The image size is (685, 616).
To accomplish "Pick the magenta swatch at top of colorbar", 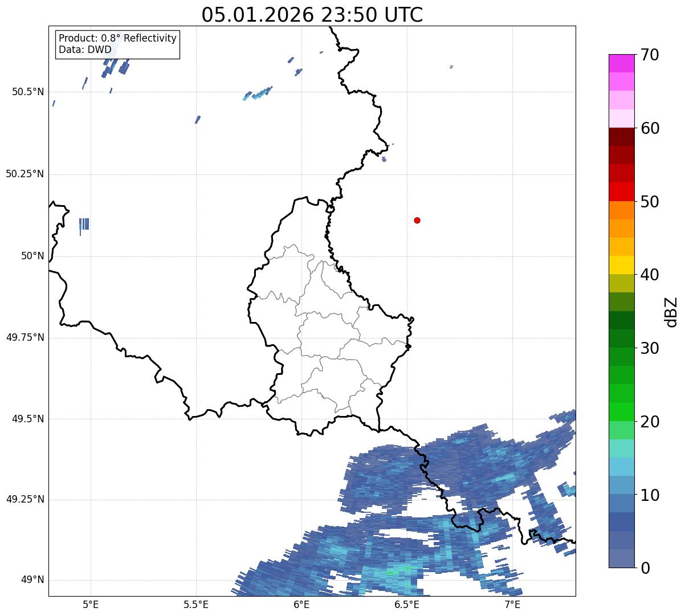I will (622, 63).
